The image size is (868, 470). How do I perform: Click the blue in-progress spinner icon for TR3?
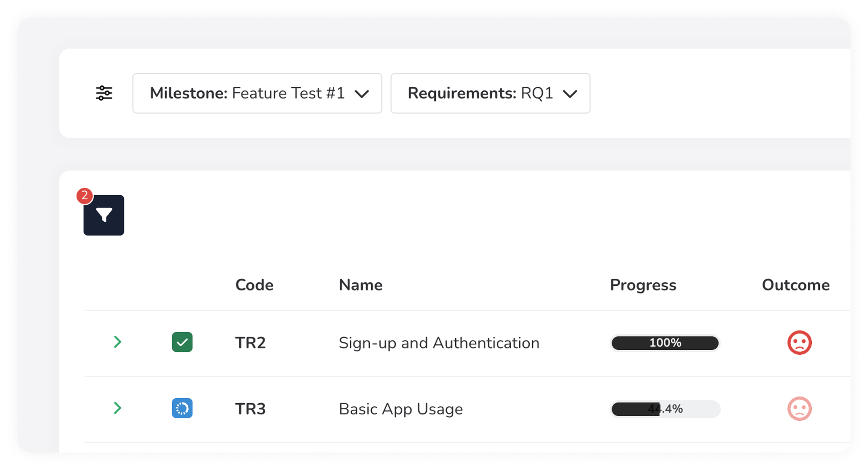[182, 408]
